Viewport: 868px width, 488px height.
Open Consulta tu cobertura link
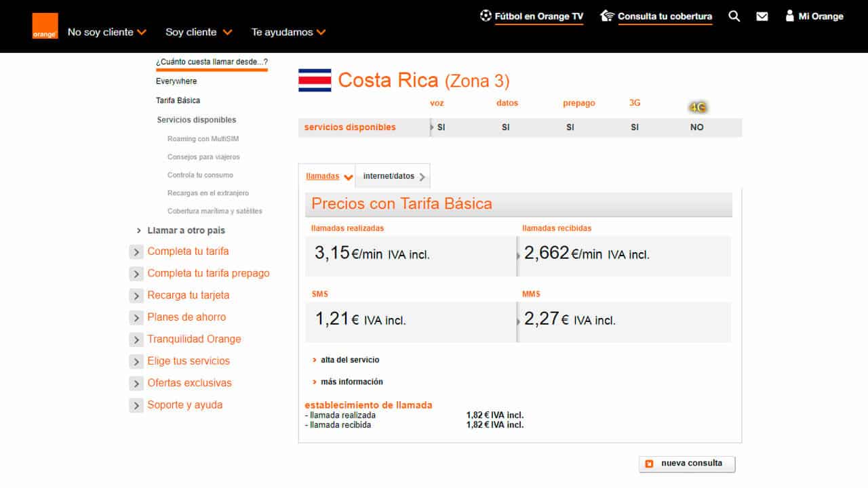pos(665,16)
